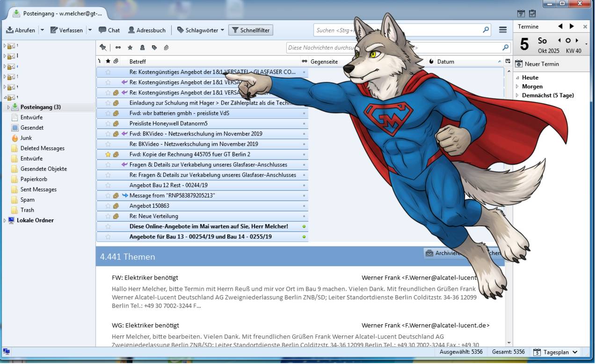Open the Adressbuch address book
This screenshot has width=596, height=364.
(147, 30)
